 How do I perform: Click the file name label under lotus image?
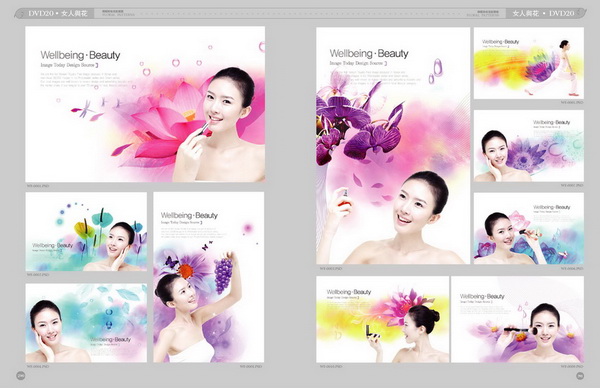[x=38, y=186]
